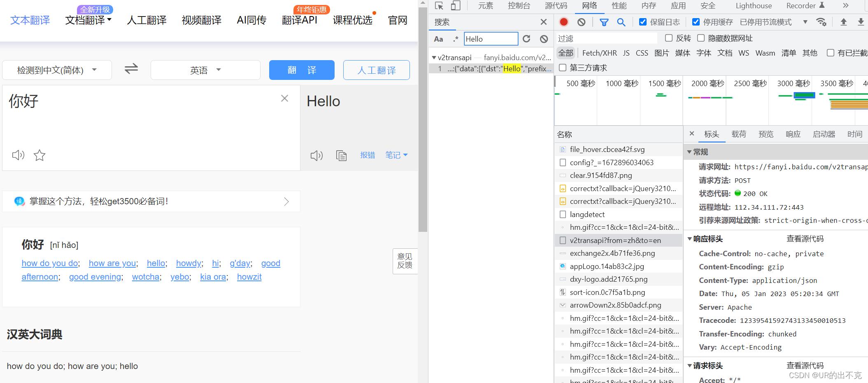The image size is (868, 383).
Task: Toggle regular expression search button
Action: point(455,39)
